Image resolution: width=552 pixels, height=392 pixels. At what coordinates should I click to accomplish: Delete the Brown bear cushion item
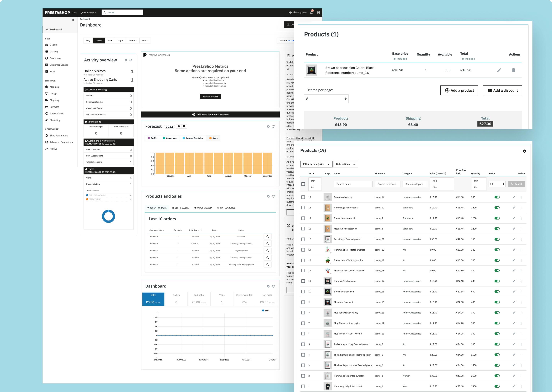pyautogui.click(x=514, y=70)
